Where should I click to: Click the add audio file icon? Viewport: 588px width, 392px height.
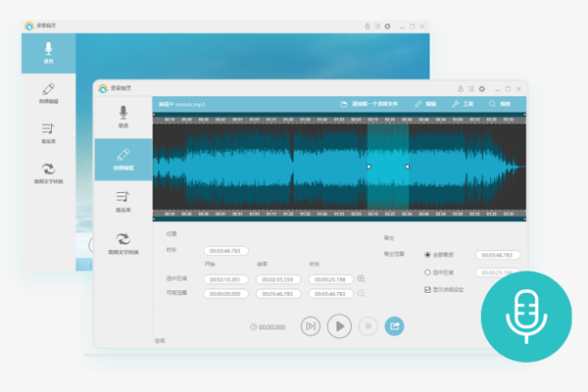[x=344, y=103]
